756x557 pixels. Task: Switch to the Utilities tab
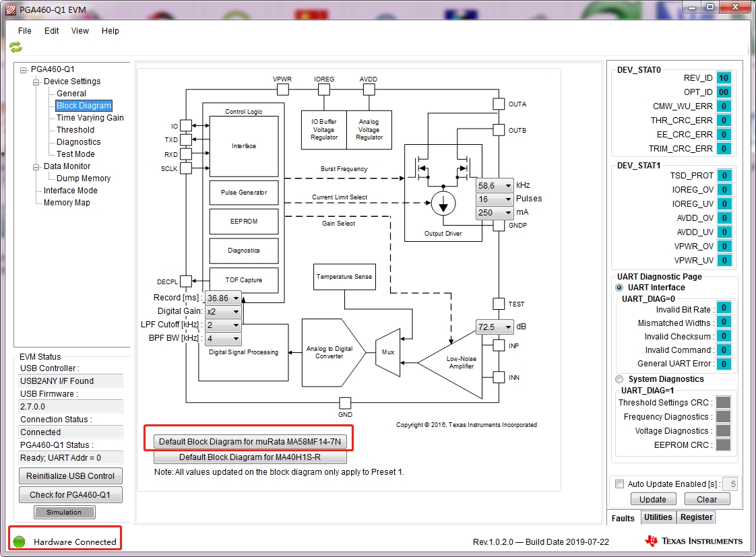658,517
